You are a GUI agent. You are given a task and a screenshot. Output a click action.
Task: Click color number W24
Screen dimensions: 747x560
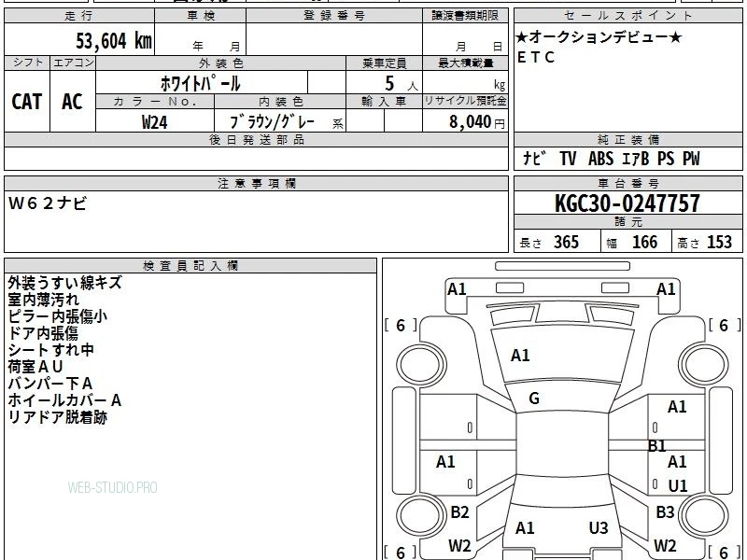[x=154, y=122]
